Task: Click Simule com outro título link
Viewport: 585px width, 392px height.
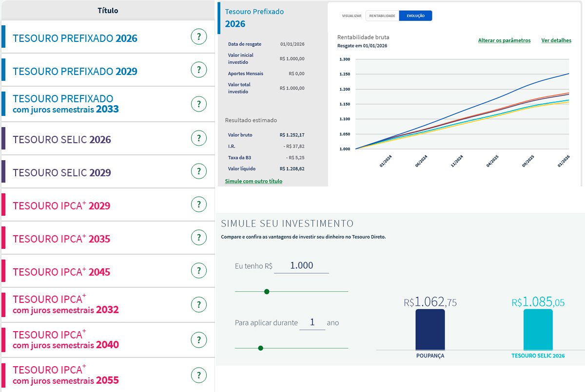Action: tap(253, 181)
